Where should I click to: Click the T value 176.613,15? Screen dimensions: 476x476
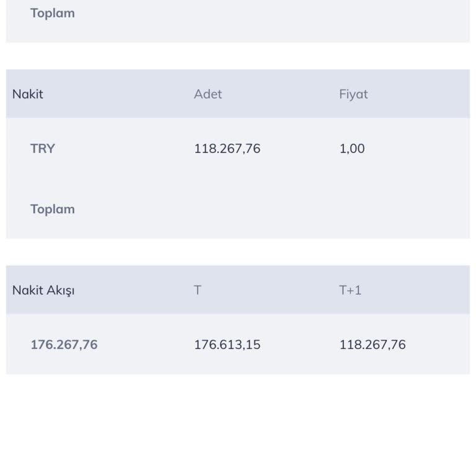[x=227, y=345]
